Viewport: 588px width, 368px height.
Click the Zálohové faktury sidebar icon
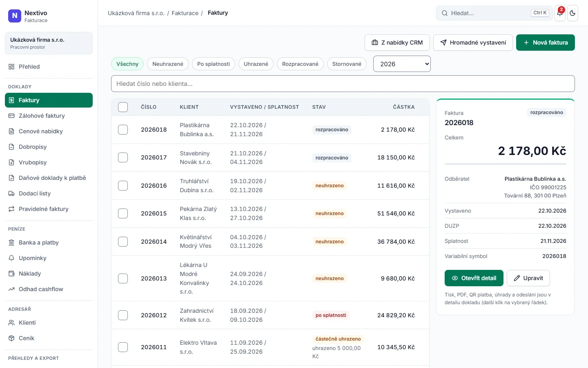[11, 116]
